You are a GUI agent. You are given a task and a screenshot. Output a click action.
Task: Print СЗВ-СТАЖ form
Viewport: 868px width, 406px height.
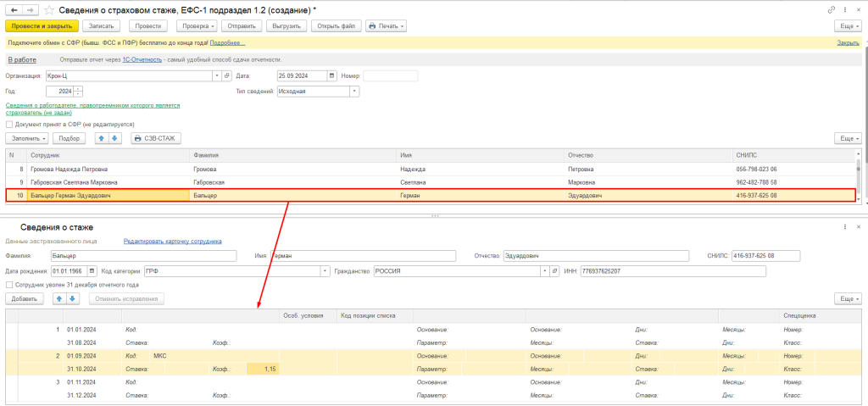(x=156, y=138)
